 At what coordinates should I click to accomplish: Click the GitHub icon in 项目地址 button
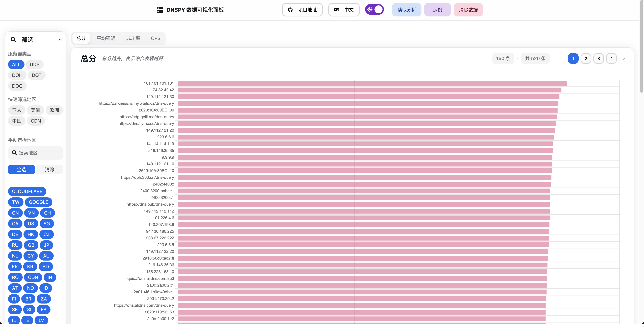coord(290,10)
